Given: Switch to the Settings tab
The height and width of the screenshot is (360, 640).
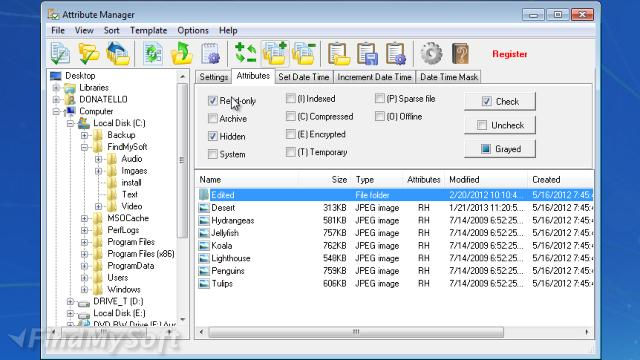Looking at the screenshot, I should [x=213, y=77].
